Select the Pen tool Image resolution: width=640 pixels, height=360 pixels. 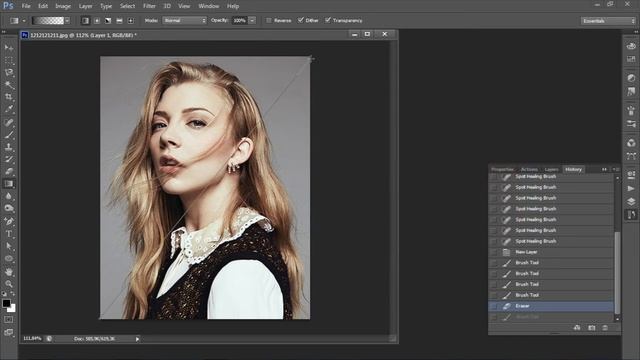(x=9, y=221)
